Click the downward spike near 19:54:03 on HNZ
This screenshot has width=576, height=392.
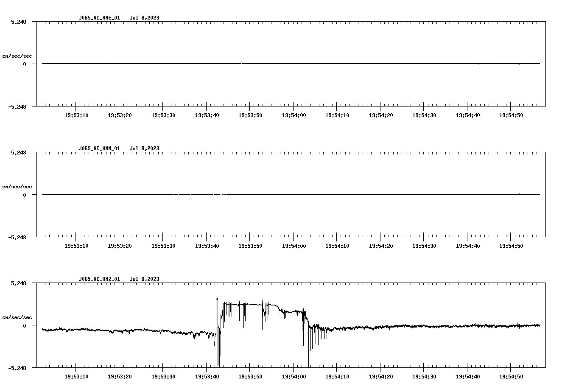(x=309, y=348)
